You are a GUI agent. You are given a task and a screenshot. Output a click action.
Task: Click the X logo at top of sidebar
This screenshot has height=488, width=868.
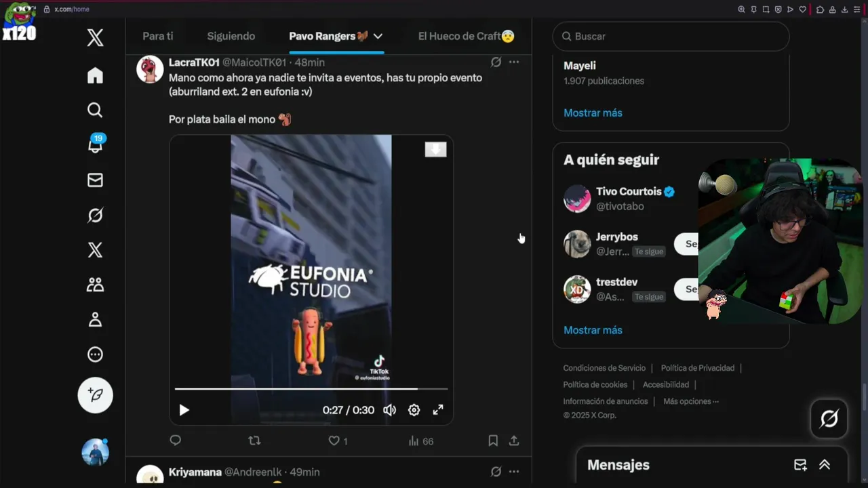coord(95,37)
